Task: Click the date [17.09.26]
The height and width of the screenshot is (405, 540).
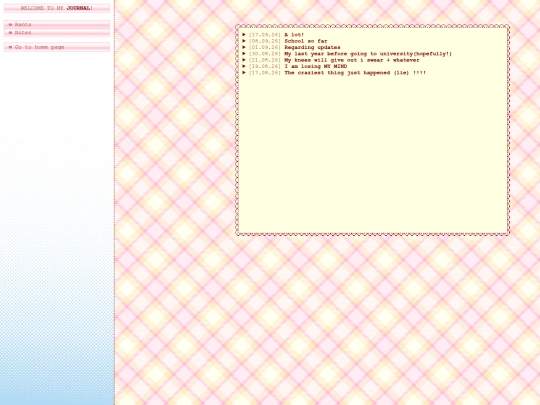Action: click(x=265, y=35)
